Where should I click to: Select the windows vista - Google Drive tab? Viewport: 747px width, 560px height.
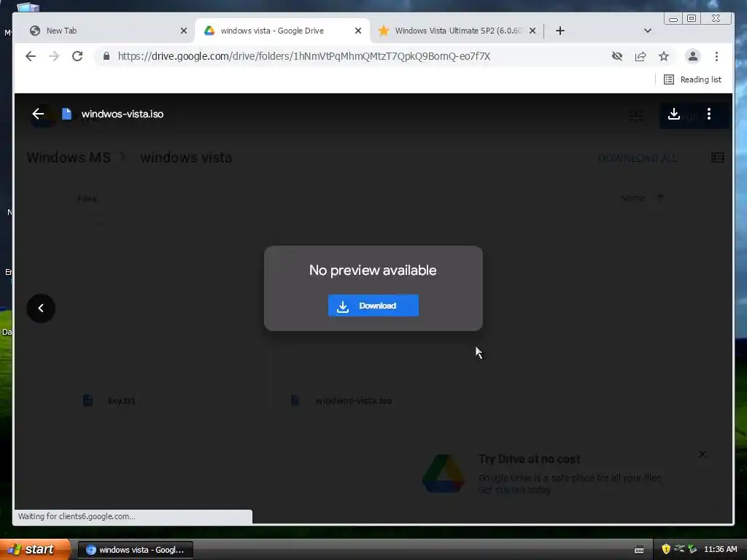282,31
